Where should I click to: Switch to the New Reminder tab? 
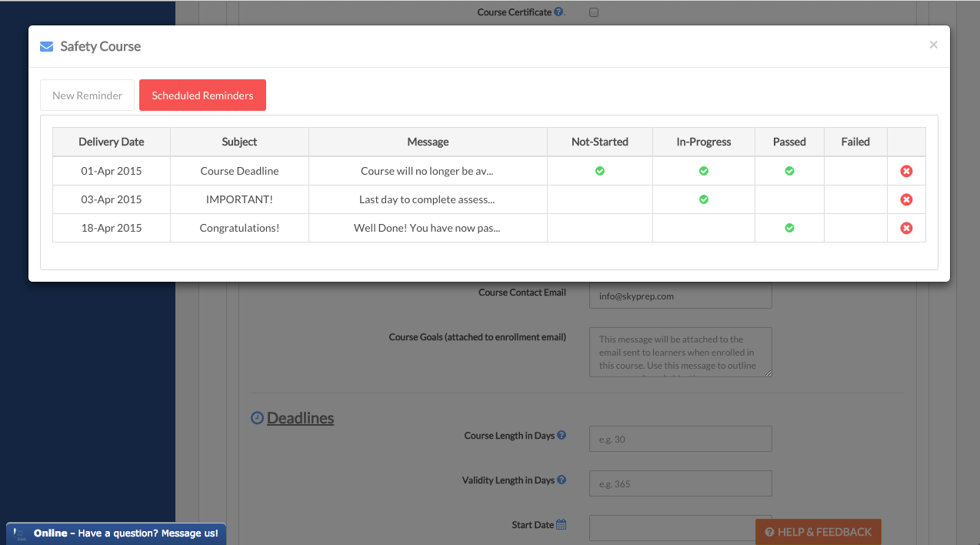point(88,95)
